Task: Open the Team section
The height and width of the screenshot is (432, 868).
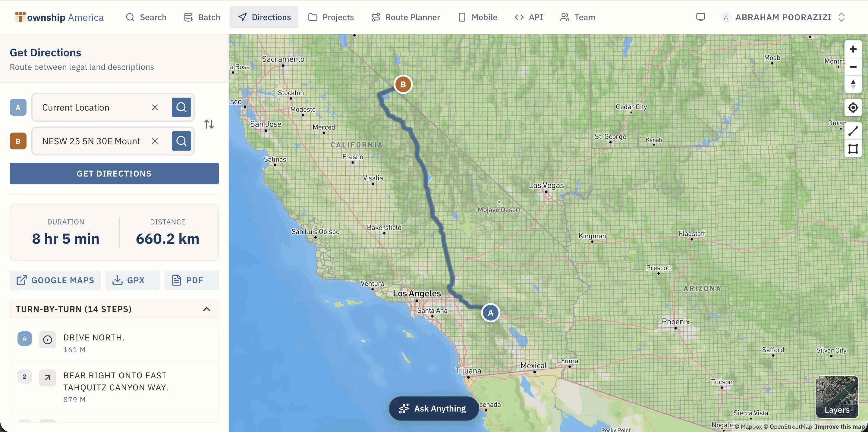Action: point(577,17)
